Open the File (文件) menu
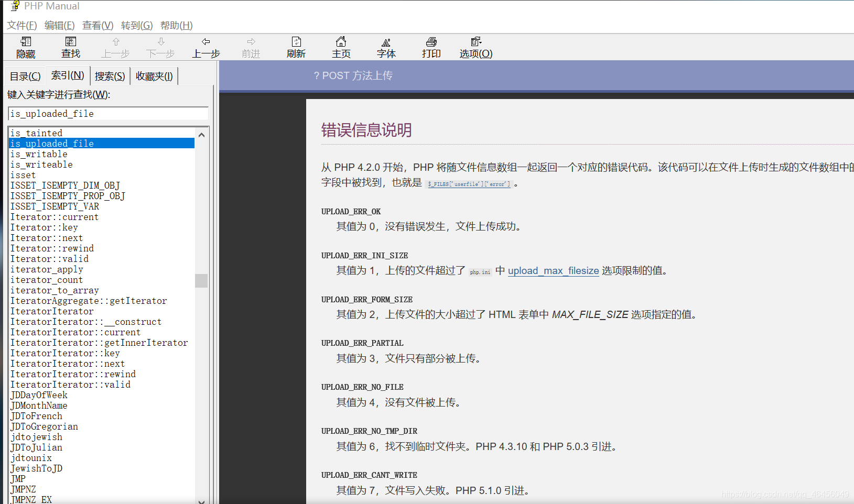 (22, 25)
